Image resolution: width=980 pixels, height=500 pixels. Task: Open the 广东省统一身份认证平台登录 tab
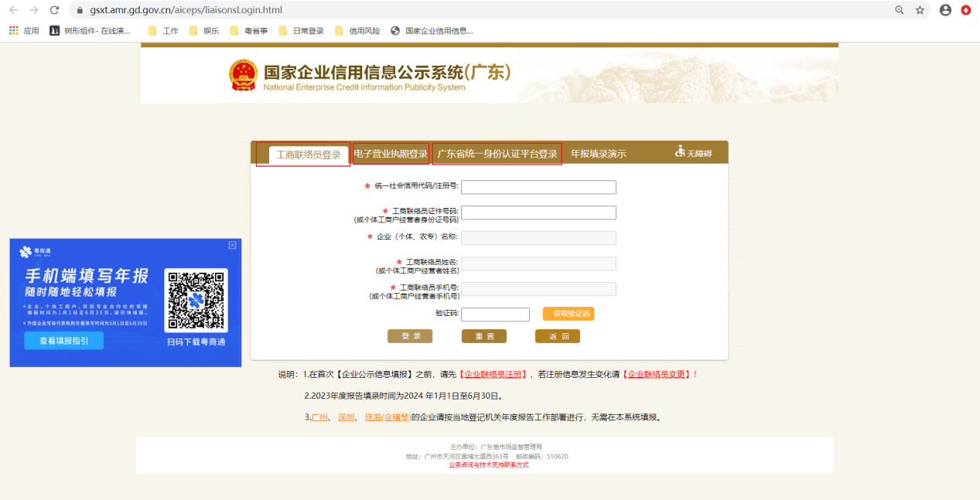[x=497, y=153]
